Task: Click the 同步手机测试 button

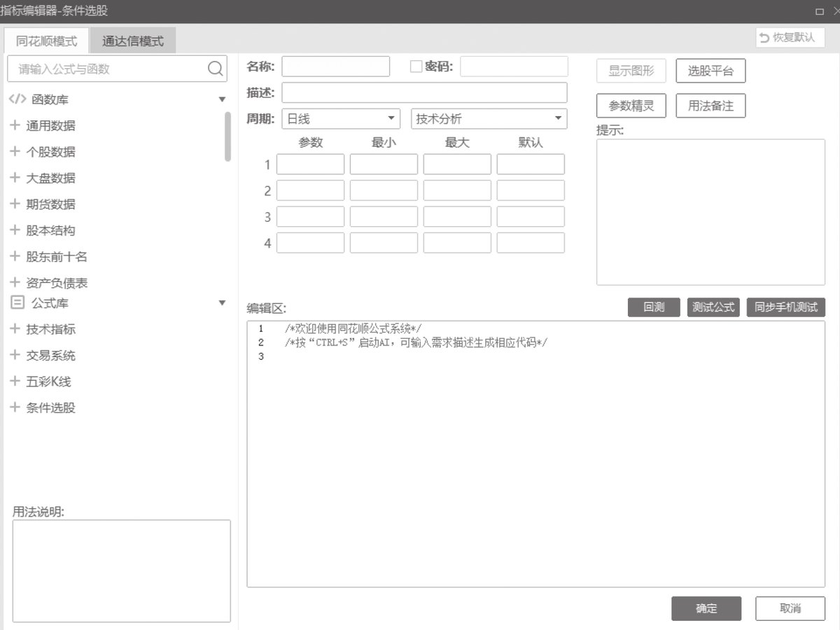Action: 786,307
